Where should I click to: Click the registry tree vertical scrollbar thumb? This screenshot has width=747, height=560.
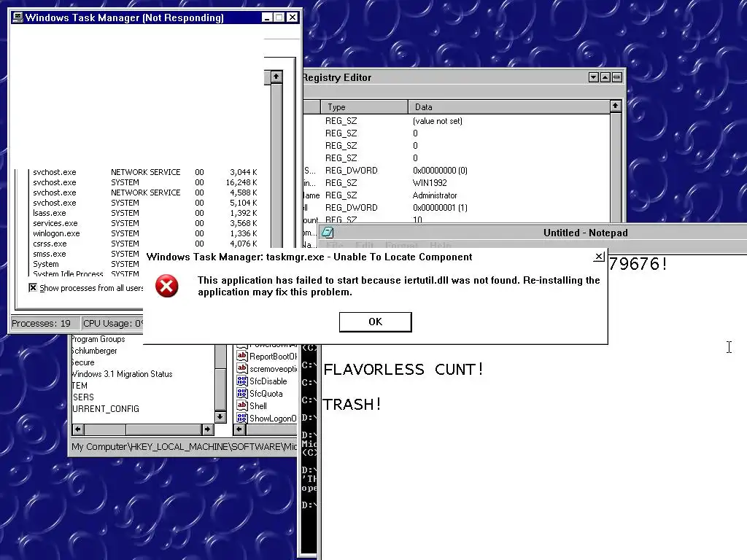tap(220, 389)
